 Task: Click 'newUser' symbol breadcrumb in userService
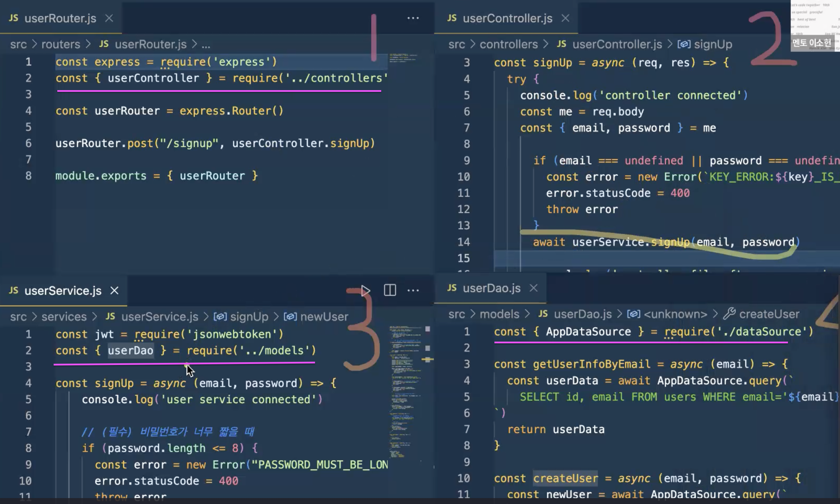point(324,316)
